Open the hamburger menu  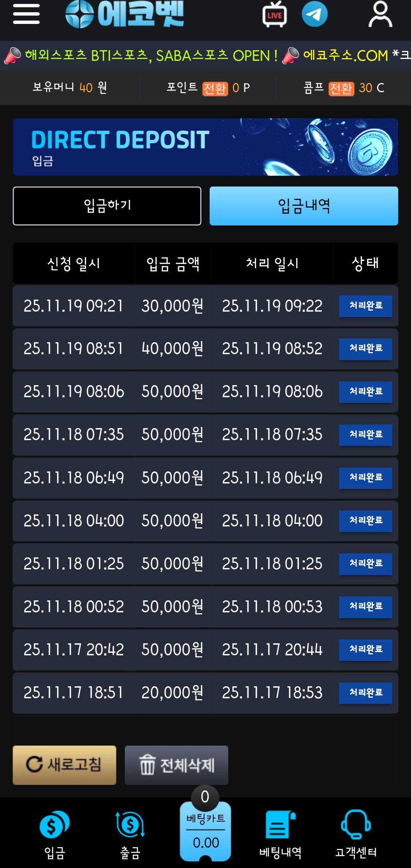click(26, 14)
